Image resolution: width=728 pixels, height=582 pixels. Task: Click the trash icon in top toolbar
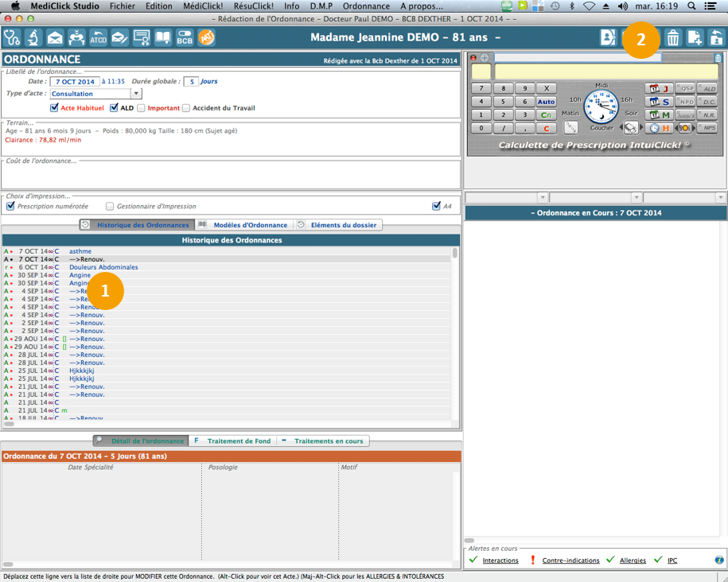coord(673,37)
